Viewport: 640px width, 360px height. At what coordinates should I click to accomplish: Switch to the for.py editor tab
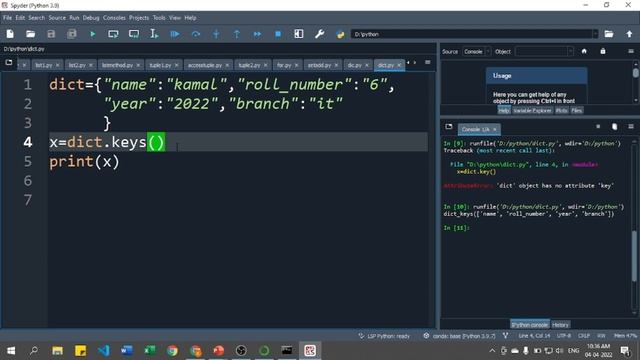(x=284, y=65)
